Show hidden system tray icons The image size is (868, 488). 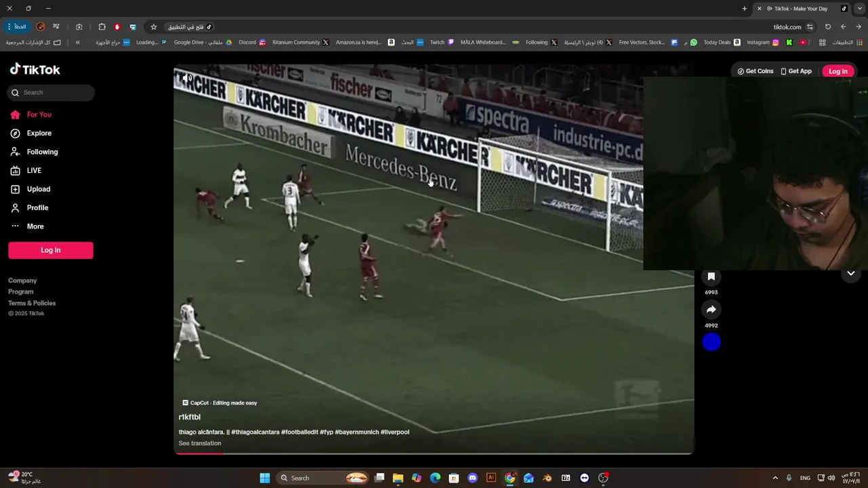[775, 478]
